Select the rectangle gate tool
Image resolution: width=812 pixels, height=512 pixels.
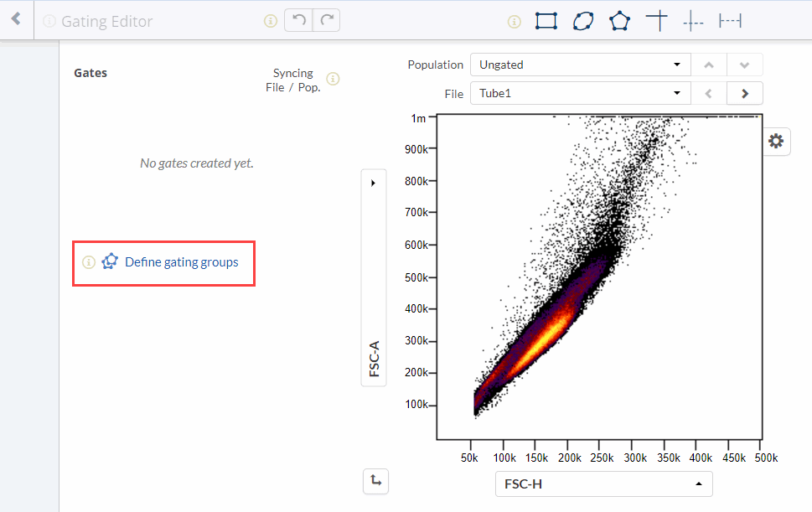click(546, 21)
